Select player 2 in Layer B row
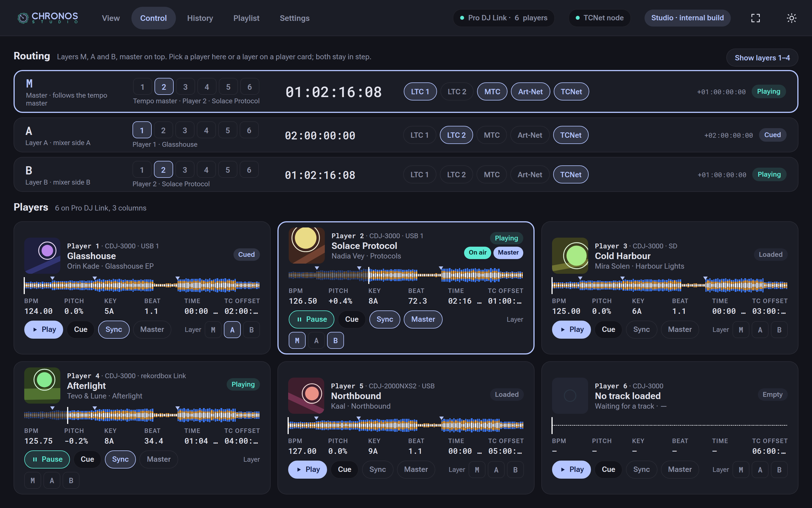812x508 pixels. pos(163,170)
